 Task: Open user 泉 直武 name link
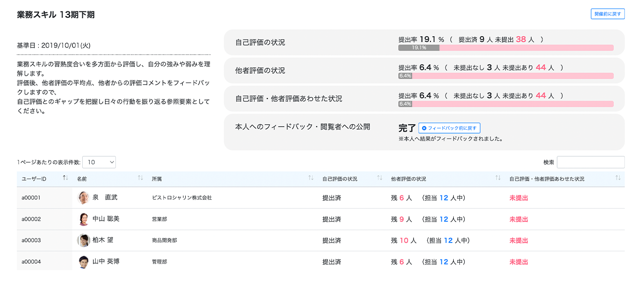click(x=105, y=197)
